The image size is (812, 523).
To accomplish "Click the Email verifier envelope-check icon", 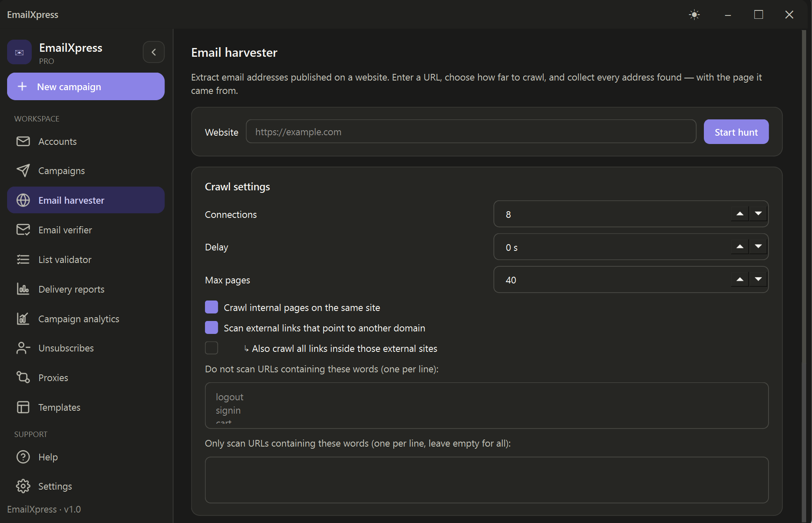I will pyautogui.click(x=23, y=230).
